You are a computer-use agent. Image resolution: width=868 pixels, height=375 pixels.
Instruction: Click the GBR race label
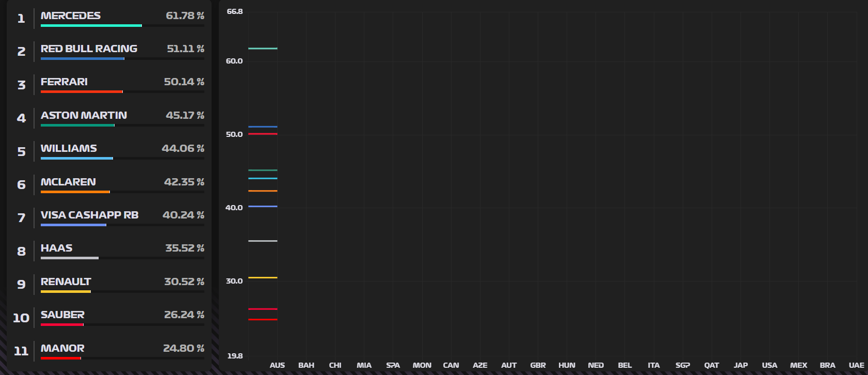[x=538, y=365]
